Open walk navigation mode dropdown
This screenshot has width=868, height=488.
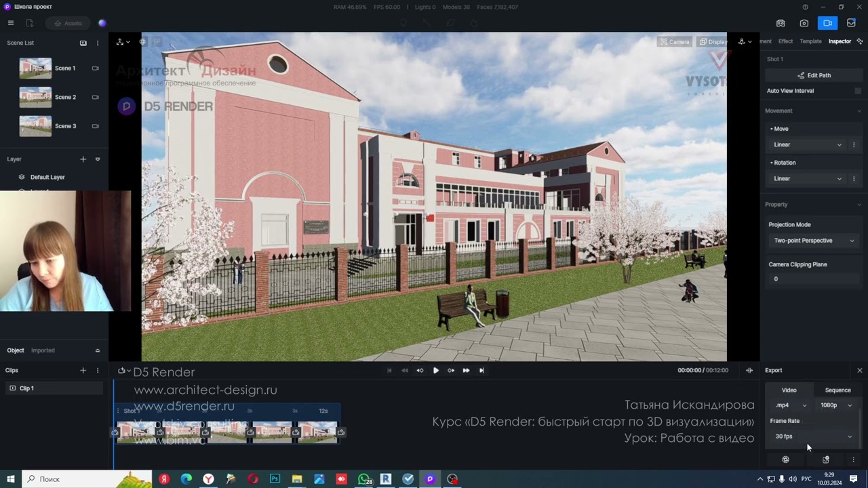point(745,42)
